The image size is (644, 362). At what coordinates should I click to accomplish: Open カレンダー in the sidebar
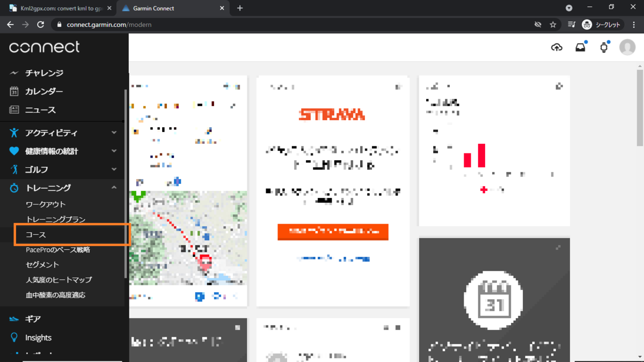point(44,91)
